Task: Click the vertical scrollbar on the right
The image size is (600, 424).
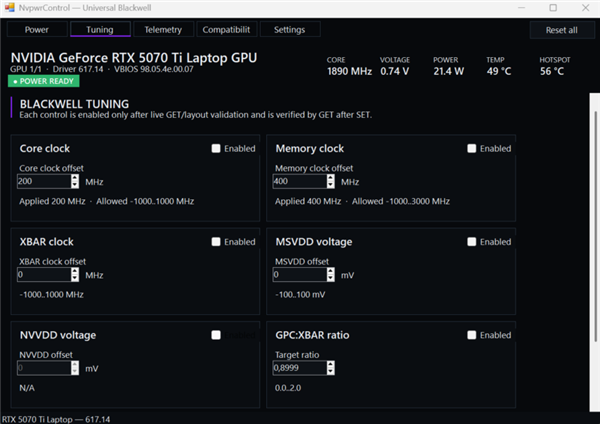Action: 595,226
